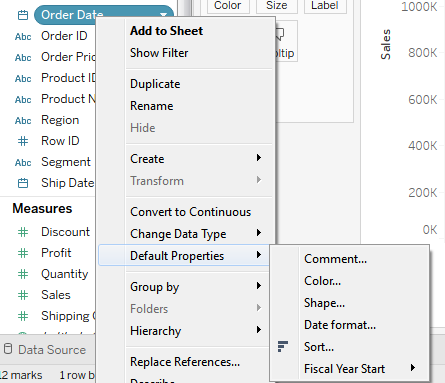The image size is (445, 383).
Task: Choose Add to Sheet
Action: point(166,31)
